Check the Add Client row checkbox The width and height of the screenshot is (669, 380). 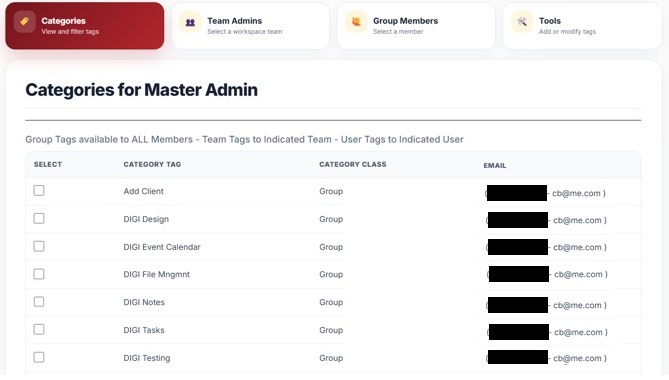tap(39, 191)
